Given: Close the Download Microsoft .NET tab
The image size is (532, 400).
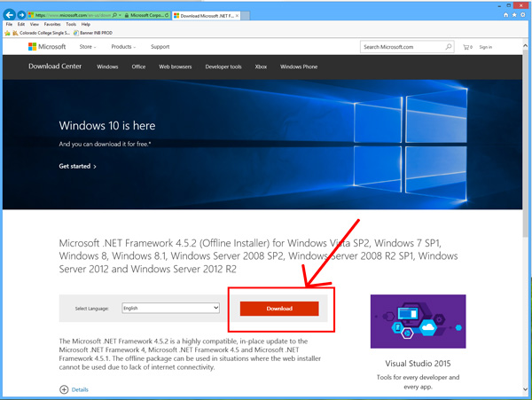Looking at the screenshot, I should [237, 16].
